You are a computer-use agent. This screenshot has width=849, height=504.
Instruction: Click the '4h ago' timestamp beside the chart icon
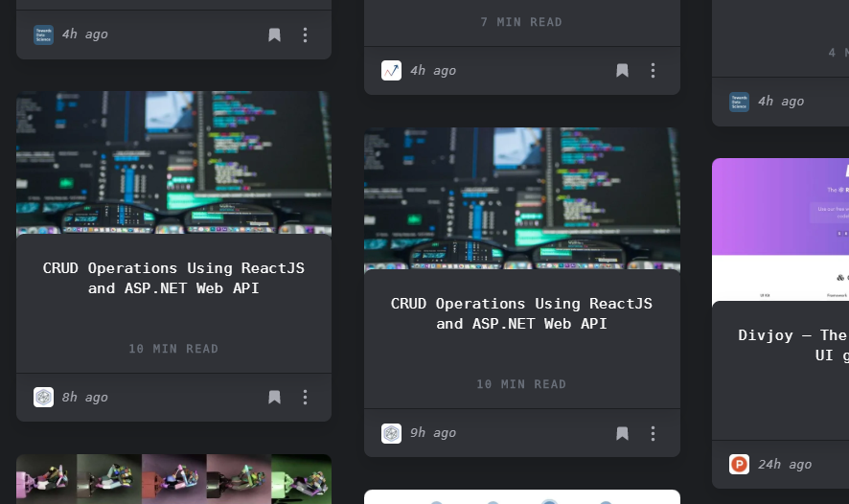(x=433, y=70)
